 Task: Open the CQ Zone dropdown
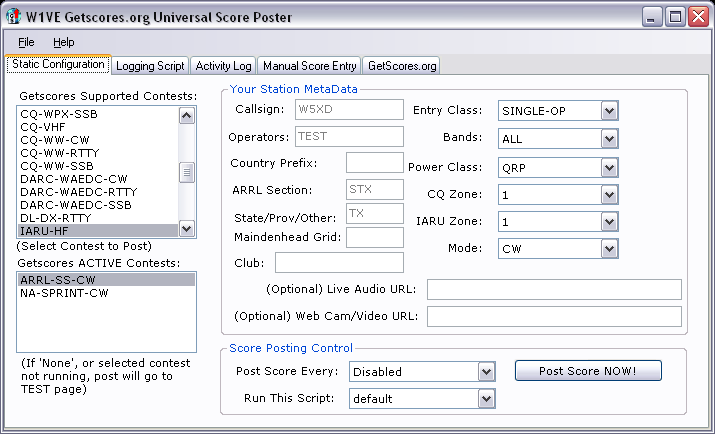click(558, 195)
